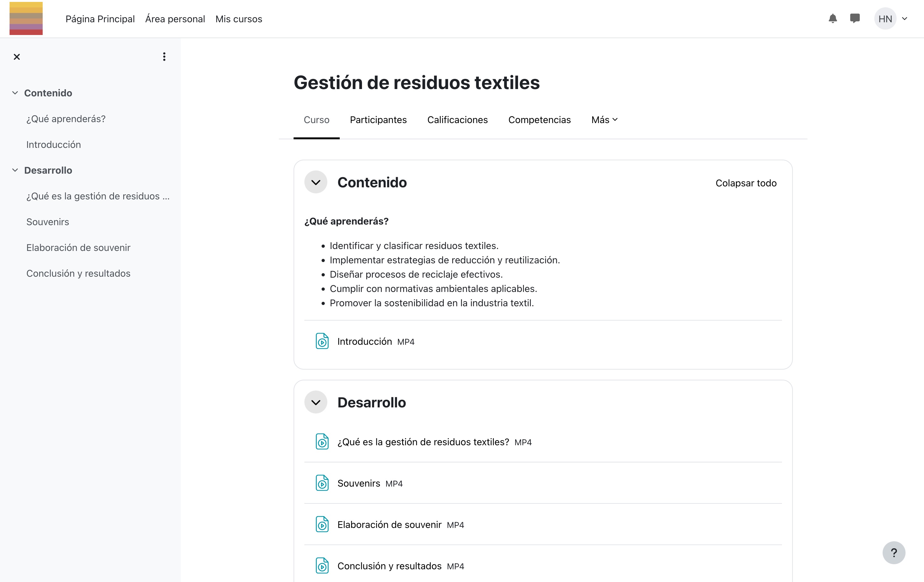Click the site logo in header
The width and height of the screenshot is (924, 582).
[x=26, y=18]
